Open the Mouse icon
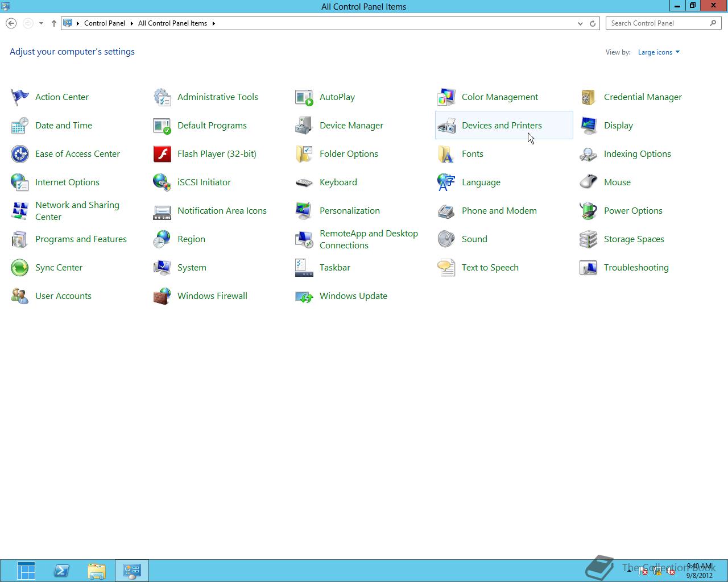Viewport: 728px width, 582px height. (x=589, y=182)
